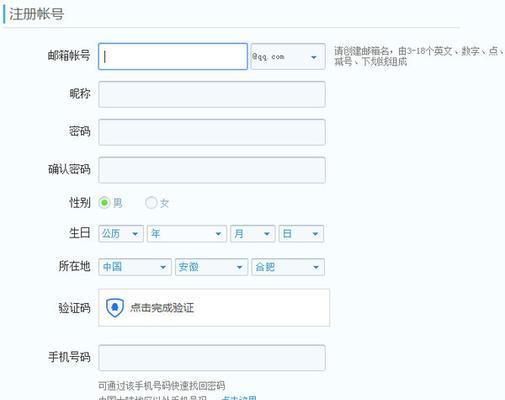The width and height of the screenshot is (505, 400).
Task: Click into the 昵称 nickname field
Action: point(212,94)
